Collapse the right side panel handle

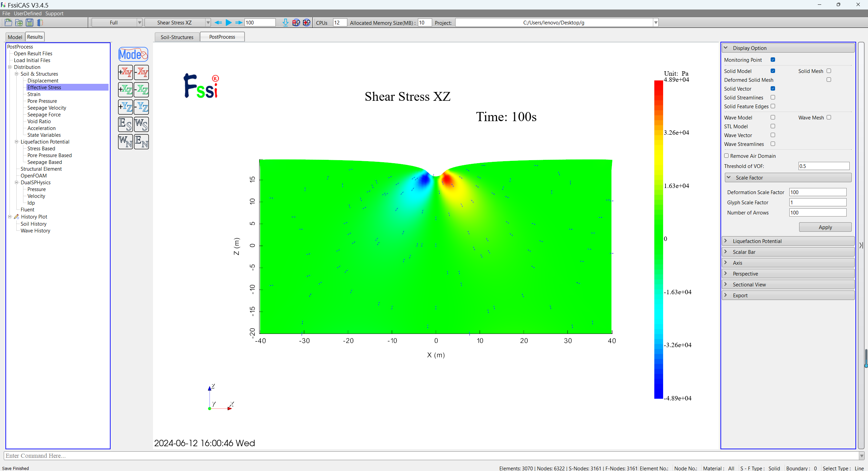pos(861,245)
